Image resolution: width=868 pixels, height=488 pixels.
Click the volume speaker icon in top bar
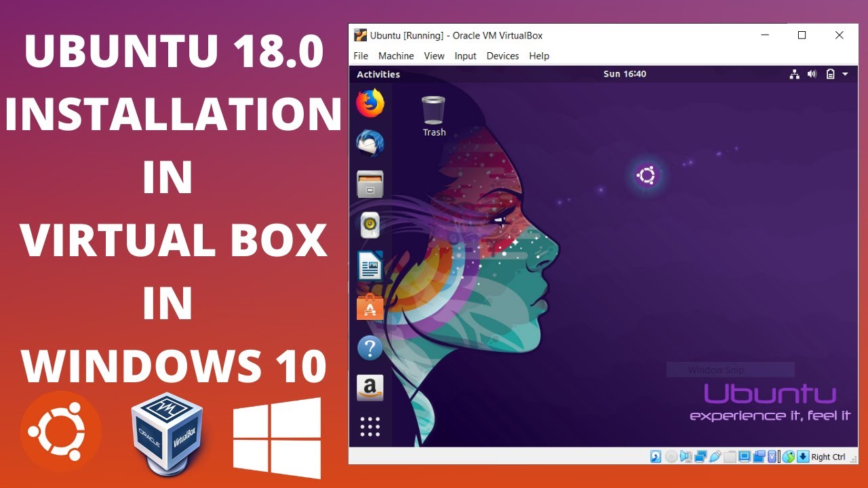812,74
